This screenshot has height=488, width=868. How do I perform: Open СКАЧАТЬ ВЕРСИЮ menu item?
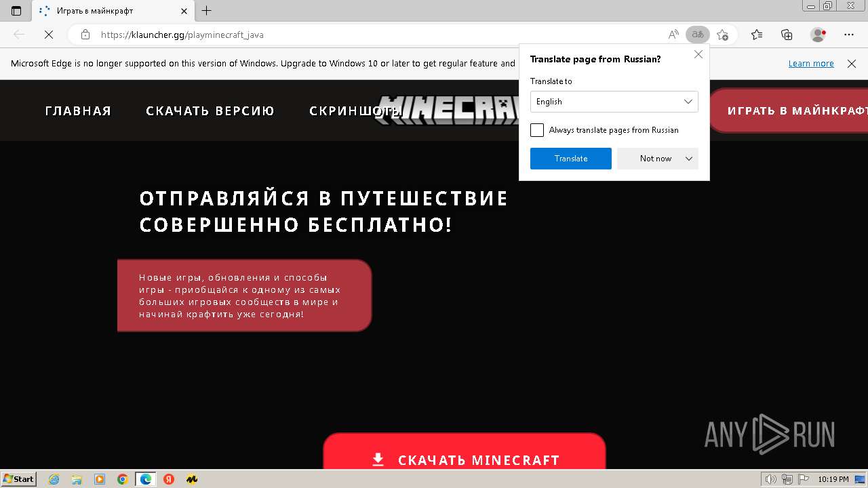tap(210, 111)
